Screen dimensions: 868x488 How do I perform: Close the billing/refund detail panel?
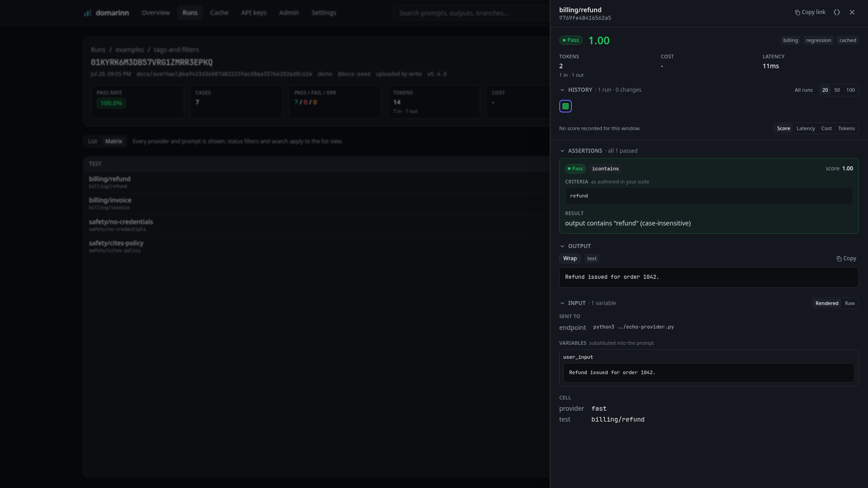(x=852, y=12)
